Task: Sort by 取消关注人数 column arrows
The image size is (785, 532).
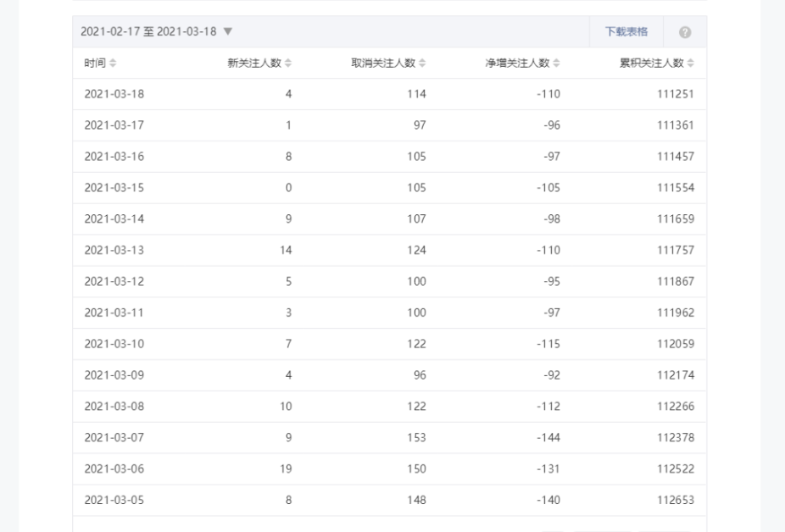Action: coord(422,63)
